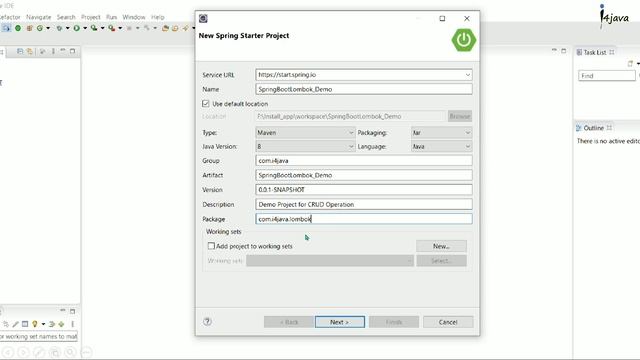Click the External Tools run icon with red toolbox
The width and height of the screenshot is (640, 360).
tap(111, 28)
